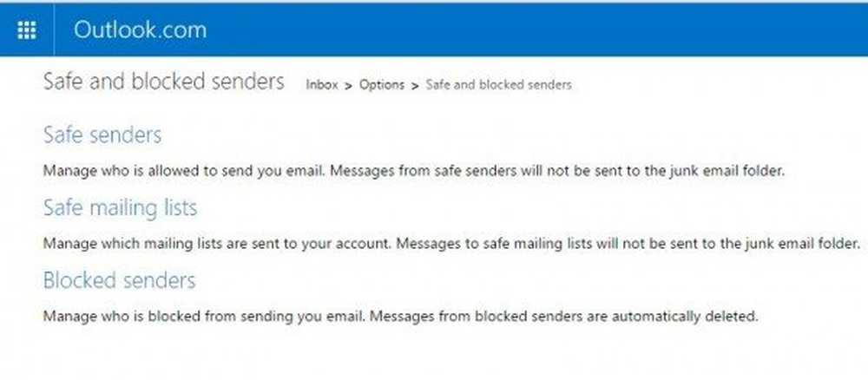Image resolution: width=868 pixels, height=380 pixels.
Task: Click the blank white area below Blocked senders
Action: [x=431, y=354]
